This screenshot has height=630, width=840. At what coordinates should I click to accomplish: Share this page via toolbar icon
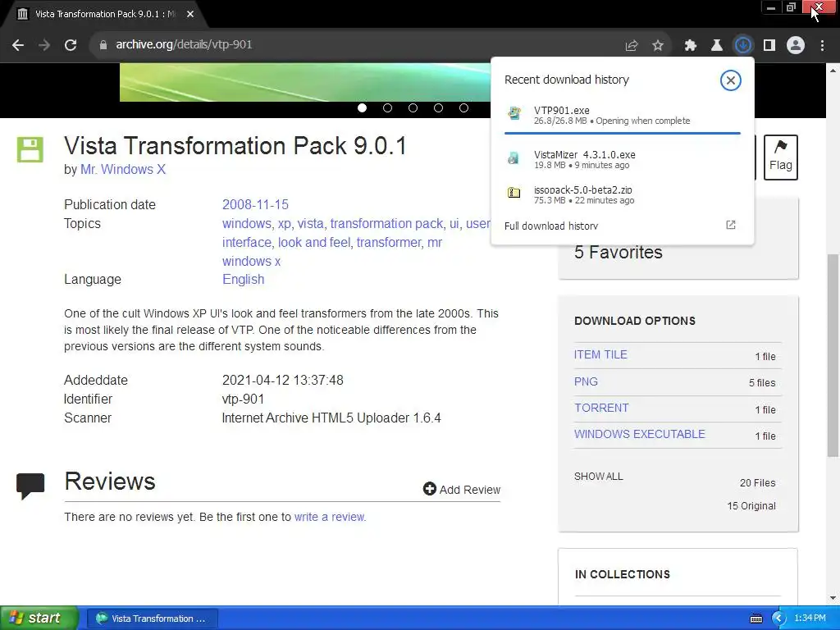pyautogui.click(x=632, y=46)
